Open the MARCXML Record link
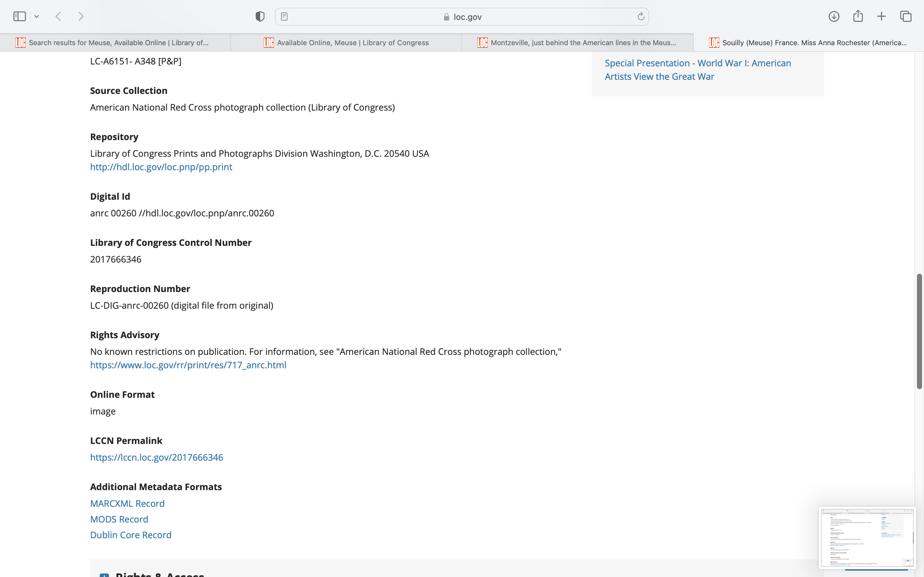The image size is (924, 577). pyautogui.click(x=127, y=504)
